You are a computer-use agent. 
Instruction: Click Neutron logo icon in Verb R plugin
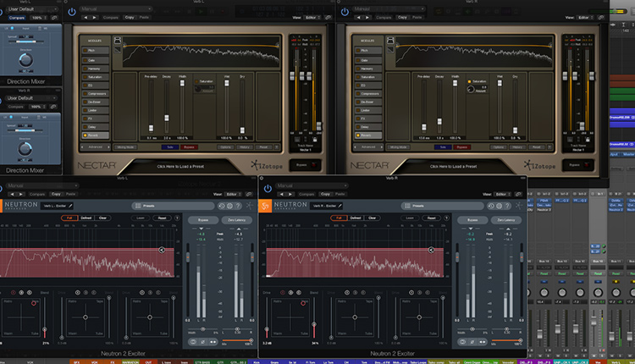[265, 206]
